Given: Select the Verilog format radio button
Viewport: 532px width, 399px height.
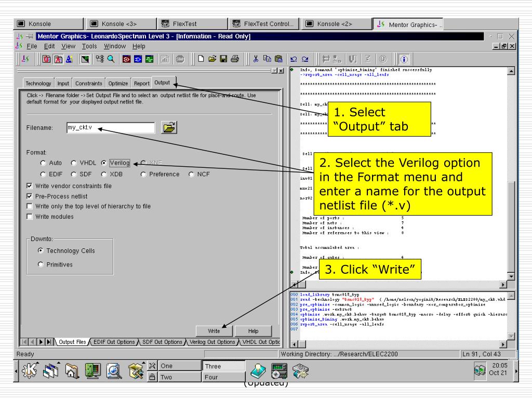Looking at the screenshot, I should [104, 163].
